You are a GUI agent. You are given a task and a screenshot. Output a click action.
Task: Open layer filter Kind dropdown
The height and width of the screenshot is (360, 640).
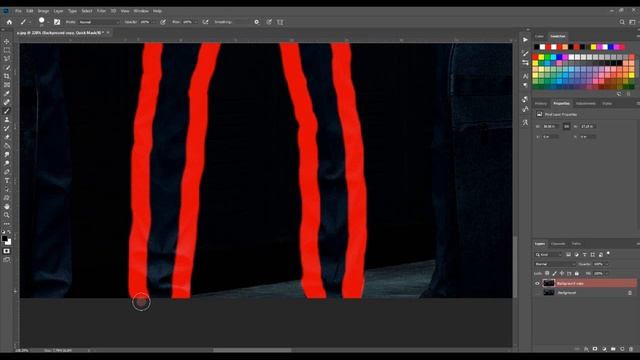click(549, 255)
